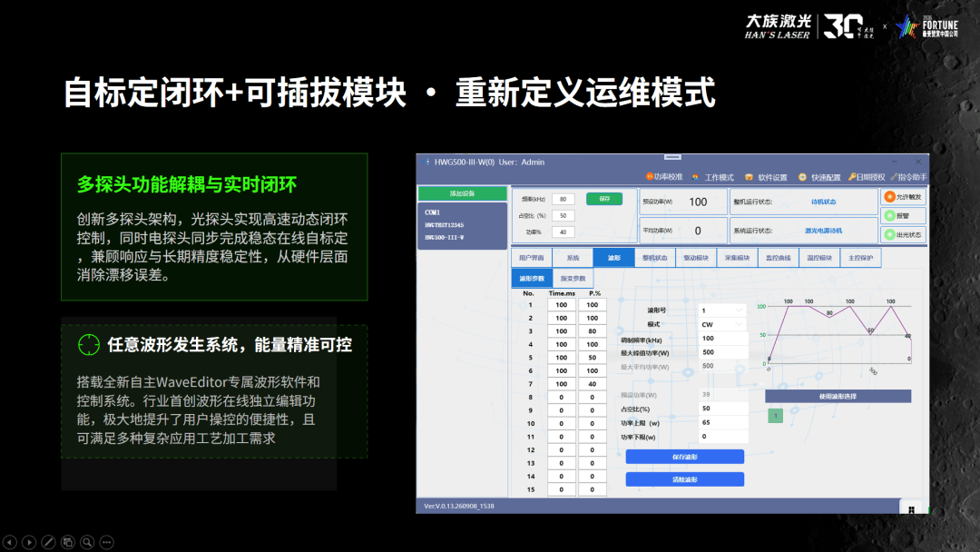Click the icon at status bar corner
This screenshot has width=980, height=552.
point(911,509)
